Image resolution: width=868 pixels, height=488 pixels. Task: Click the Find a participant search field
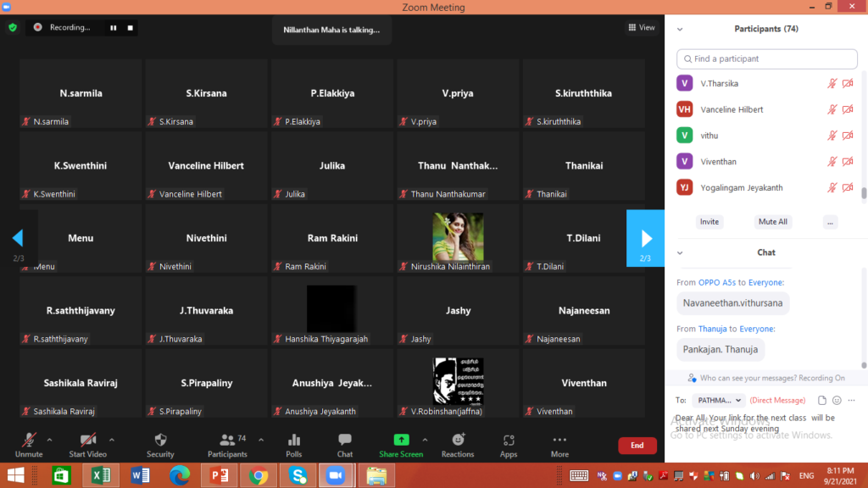tap(766, 58)
